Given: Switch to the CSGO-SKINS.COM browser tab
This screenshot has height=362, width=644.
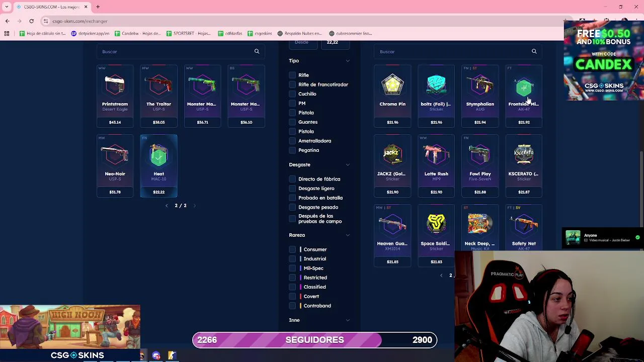Looking at the screenshot, I should 52,7.
